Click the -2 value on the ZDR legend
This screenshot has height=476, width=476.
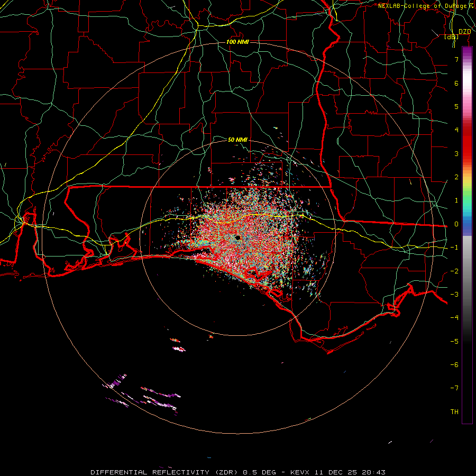point(454,271)
